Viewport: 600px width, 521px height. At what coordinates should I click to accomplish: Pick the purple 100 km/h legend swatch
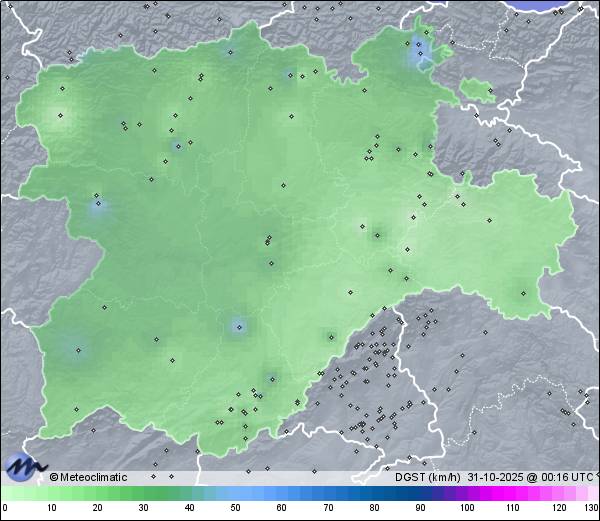point(467,494)
